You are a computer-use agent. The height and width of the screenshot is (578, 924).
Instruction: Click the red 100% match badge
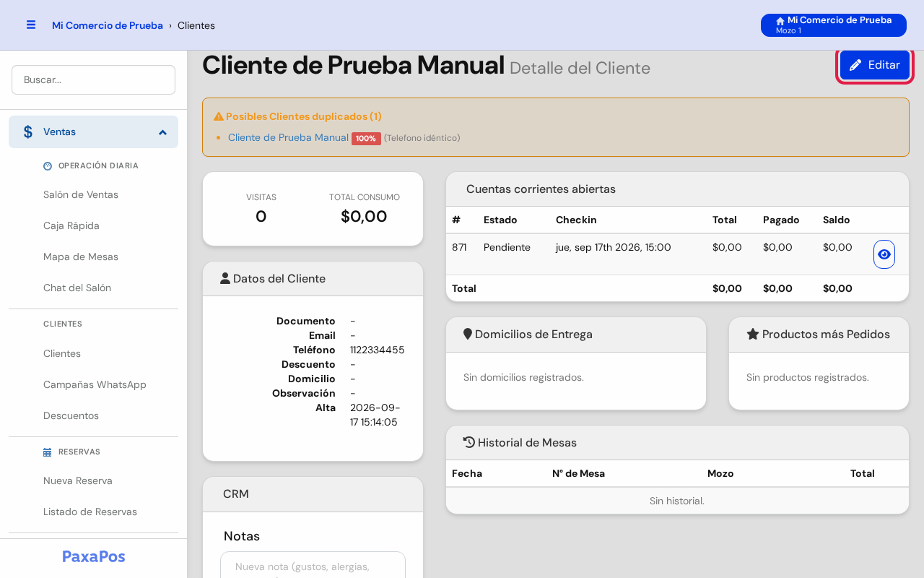pos(366,139)
